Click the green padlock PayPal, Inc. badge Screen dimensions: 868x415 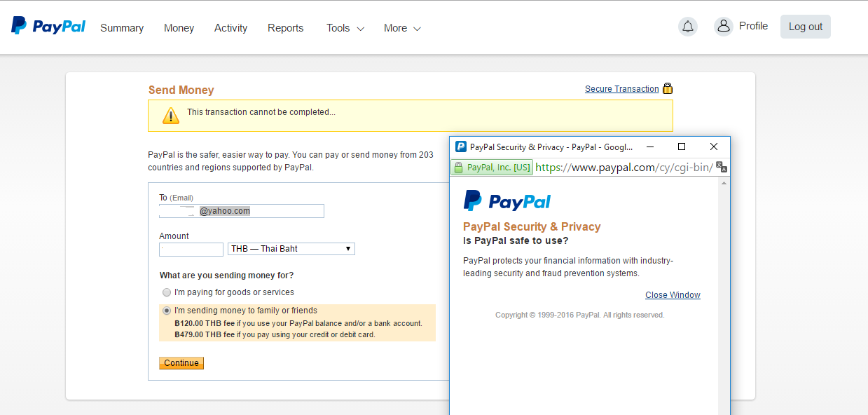492,168
